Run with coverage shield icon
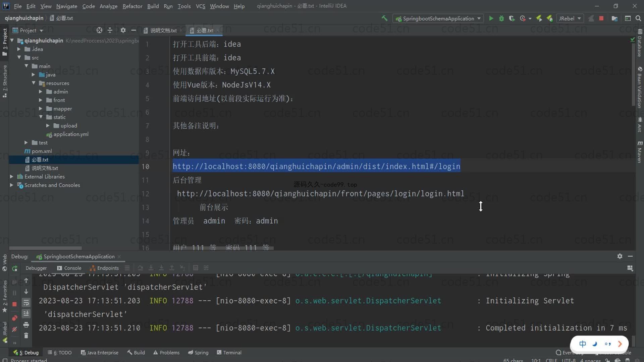The image size is (644, 362). pyautogui.click(x=512, y=18)
